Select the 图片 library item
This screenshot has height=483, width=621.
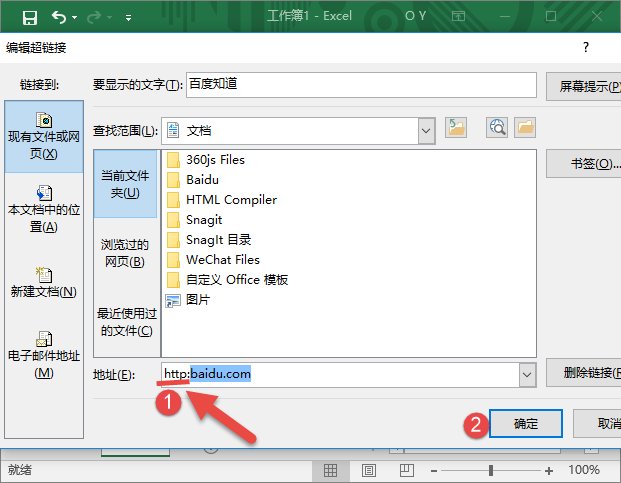188,300
